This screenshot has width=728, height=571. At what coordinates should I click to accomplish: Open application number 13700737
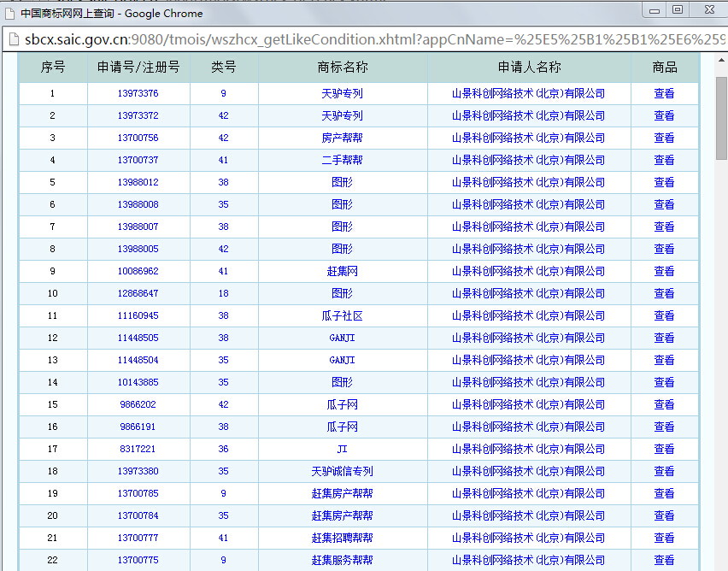click(138, 161)
